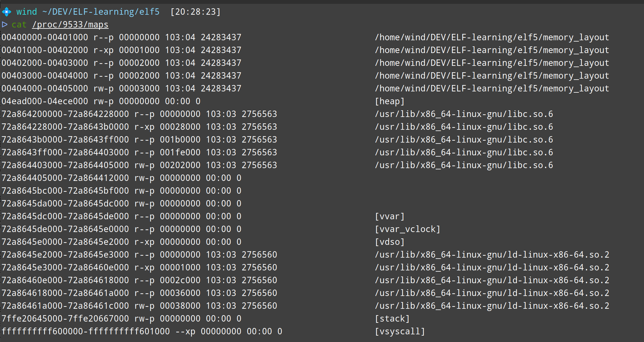Click the memory_layout path on the rw-p row
This screenshot has height=342, width=644.
tap(492, 89)
